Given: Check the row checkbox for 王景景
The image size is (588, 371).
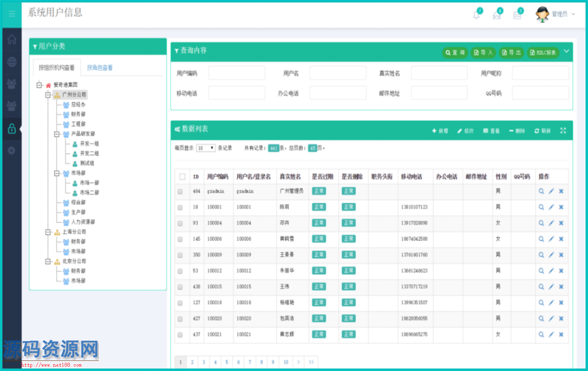Looking at the screenshot, I should [180, 255].
